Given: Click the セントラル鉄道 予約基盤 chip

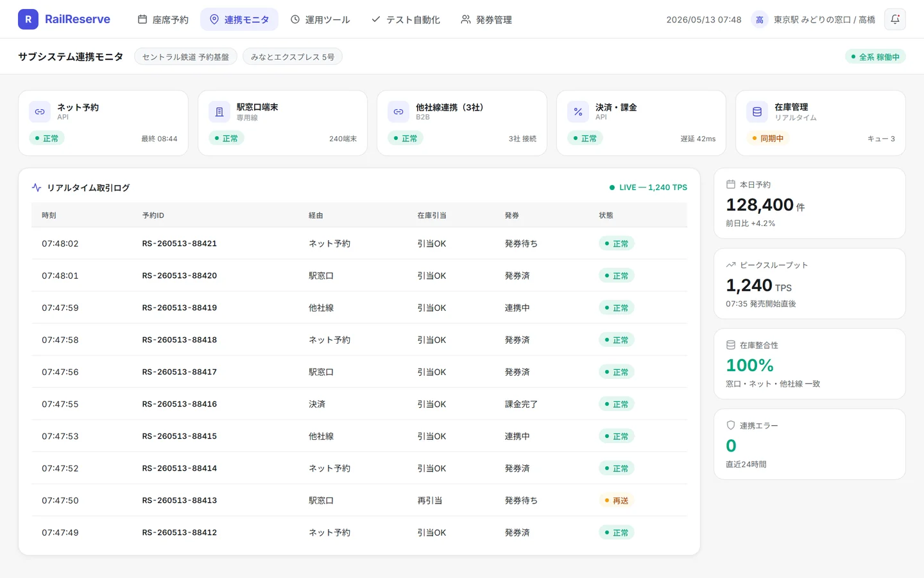Looking at the screenshot, I should (185, 57).
